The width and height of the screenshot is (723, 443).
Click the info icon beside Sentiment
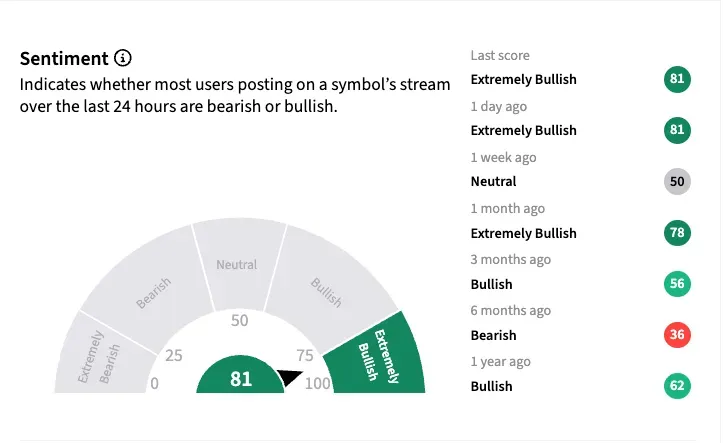[123, 58]
